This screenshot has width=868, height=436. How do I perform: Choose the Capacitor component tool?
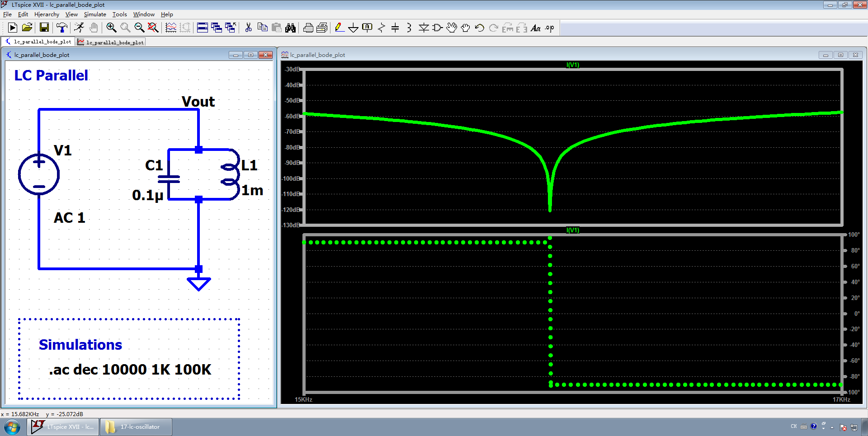395,28
